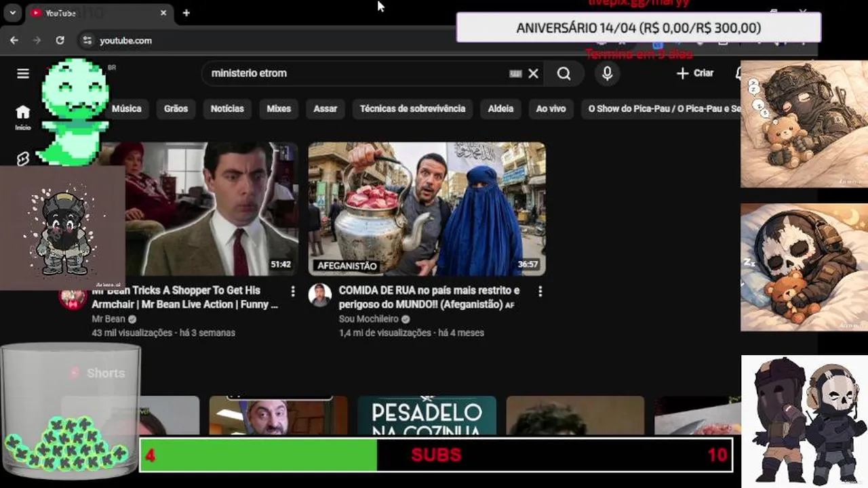Select the Música filter chip
This screenshot has width=868, height=488.
(x=127, y=108)
